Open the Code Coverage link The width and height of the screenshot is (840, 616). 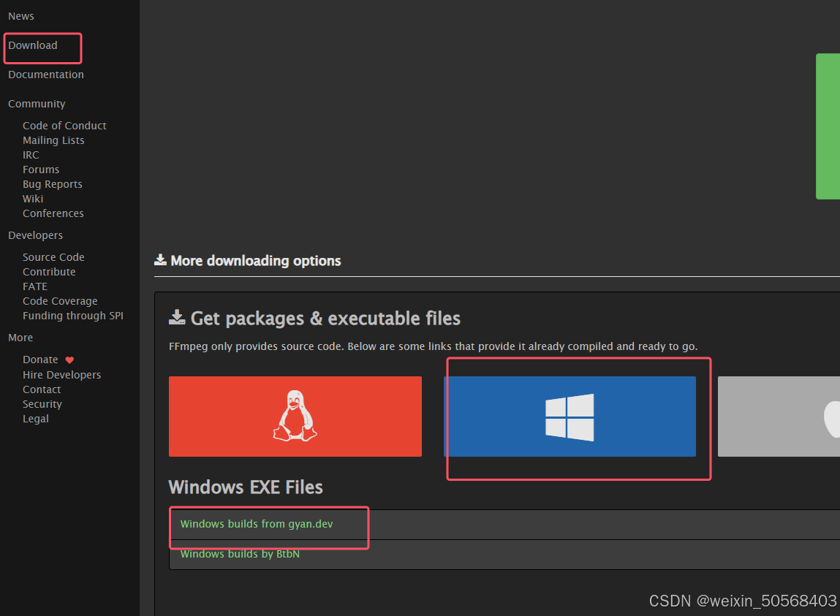click(x=60, y=301)
